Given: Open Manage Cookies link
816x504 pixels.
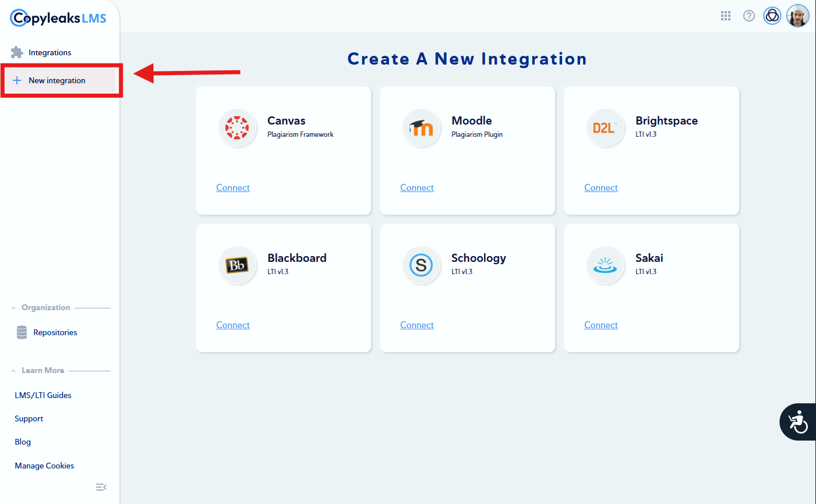Looking at the screenshot, I should click(44, 466).
